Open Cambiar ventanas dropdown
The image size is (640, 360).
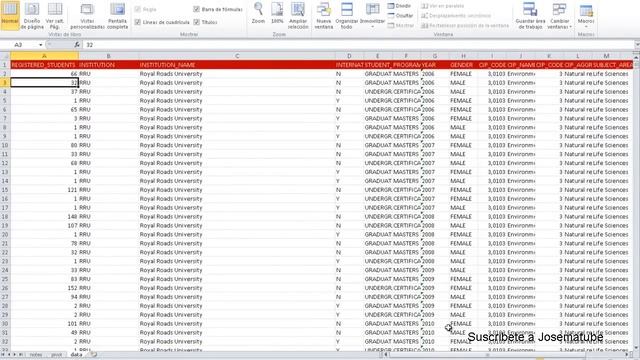[559, 15]
